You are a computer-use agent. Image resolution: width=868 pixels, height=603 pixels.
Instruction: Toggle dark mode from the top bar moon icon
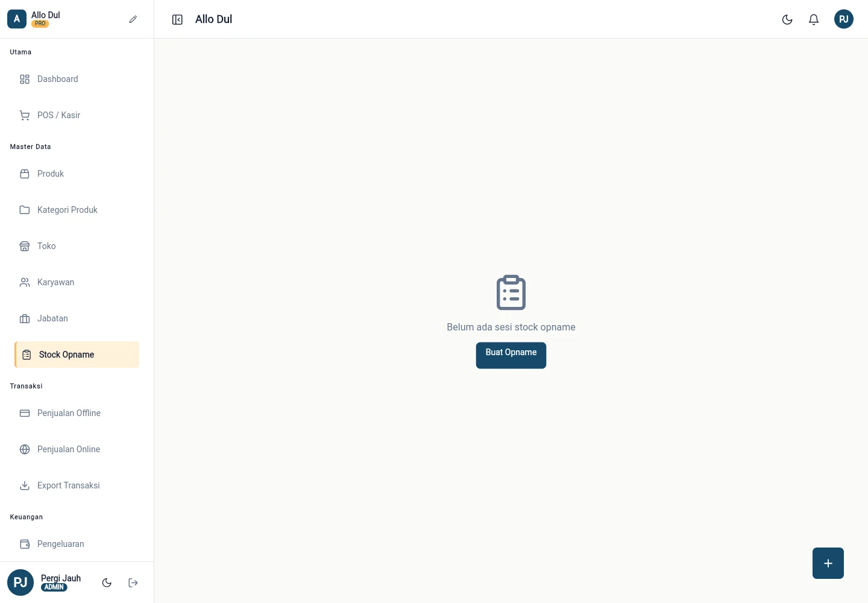click(787, 20)
